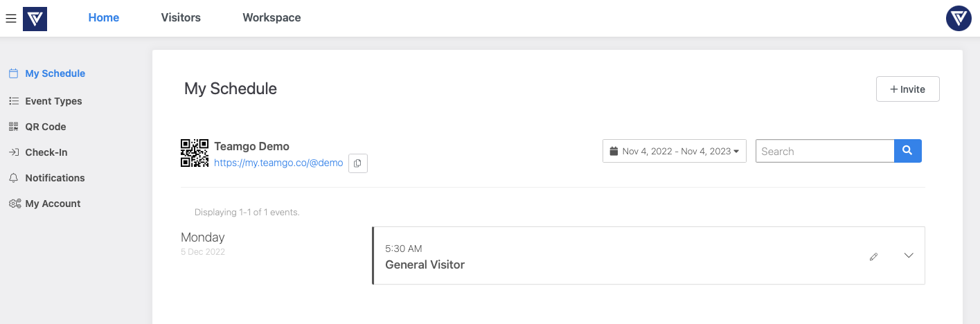This screenshot has width=980, height=324.
Task: Open QR Code in the sidebar
Action: tap(46, 127)
